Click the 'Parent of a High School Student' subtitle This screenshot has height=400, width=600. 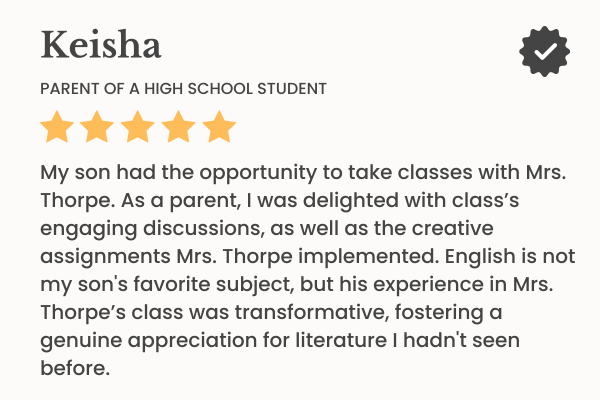pos(183,89)
